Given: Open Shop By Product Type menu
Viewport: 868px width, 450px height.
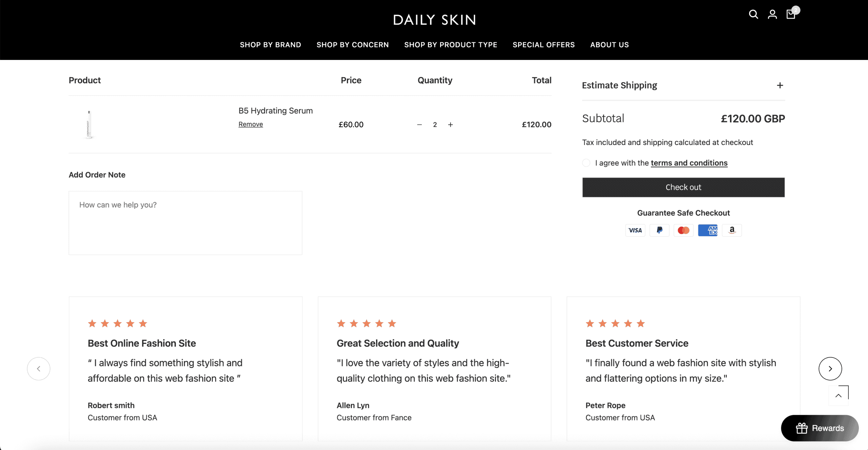Looking at the screenshot, I should [451, 45].
